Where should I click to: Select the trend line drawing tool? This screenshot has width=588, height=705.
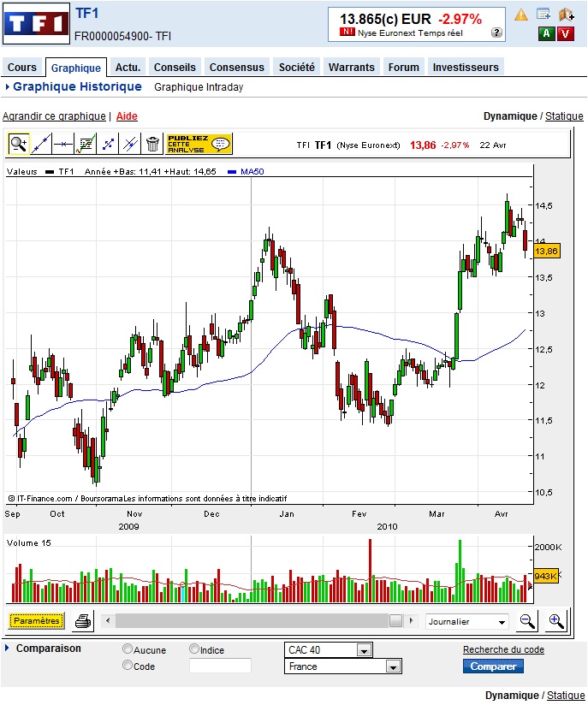tap(41, 145)
